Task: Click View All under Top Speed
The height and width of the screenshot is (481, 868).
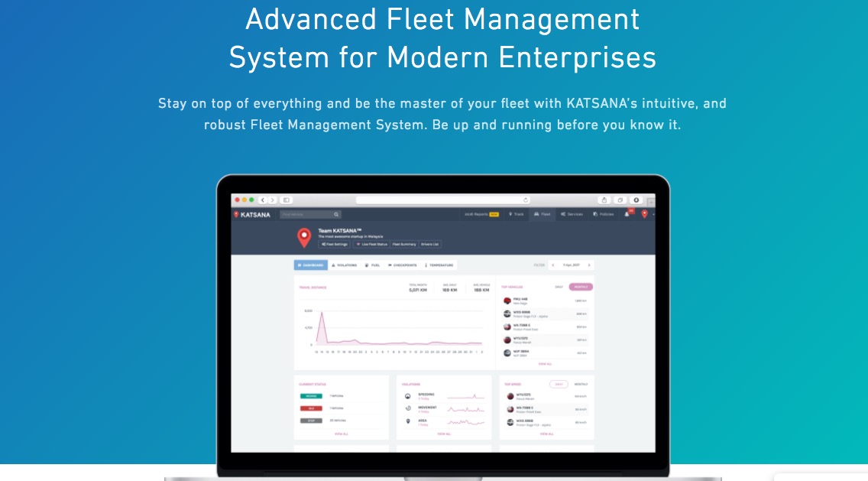Action: [x=546, y=434]
